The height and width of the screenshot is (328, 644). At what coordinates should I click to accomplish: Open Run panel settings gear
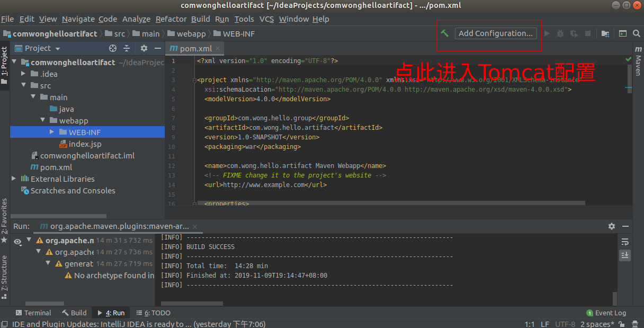(612, 226)
